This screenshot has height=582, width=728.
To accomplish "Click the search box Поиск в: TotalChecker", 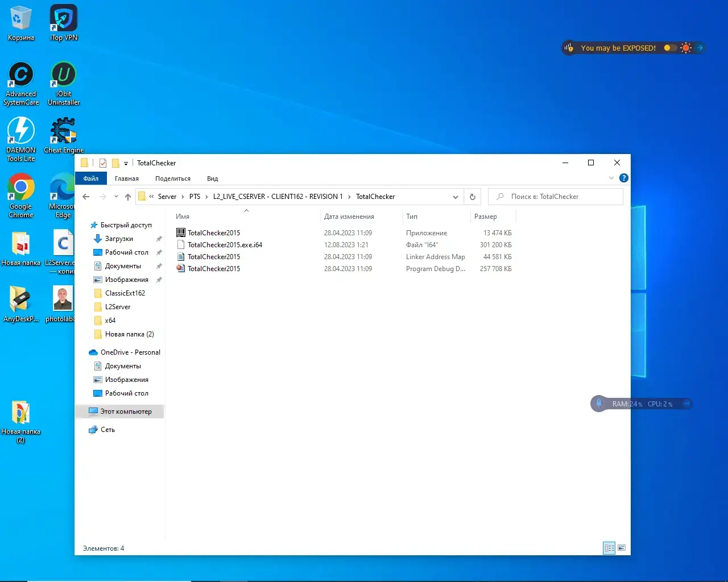I will click(556, 197).
